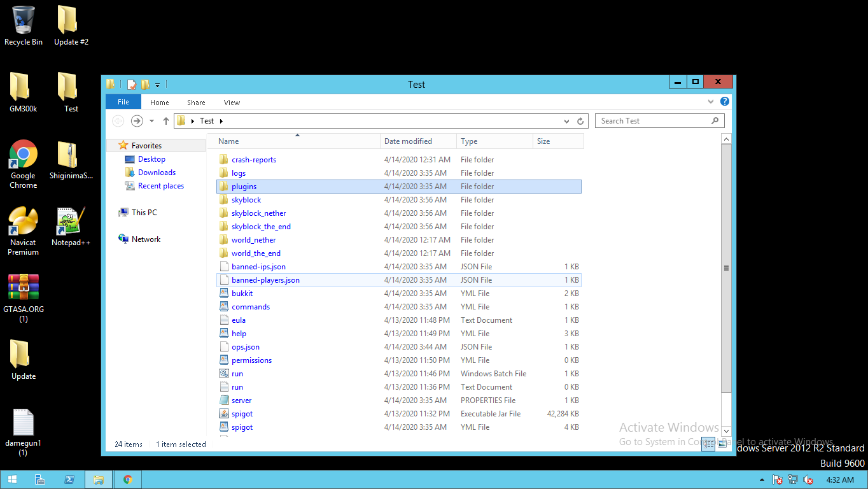Click the Refresh button in address bar
The image size is (868, 489).
point(580,121)
